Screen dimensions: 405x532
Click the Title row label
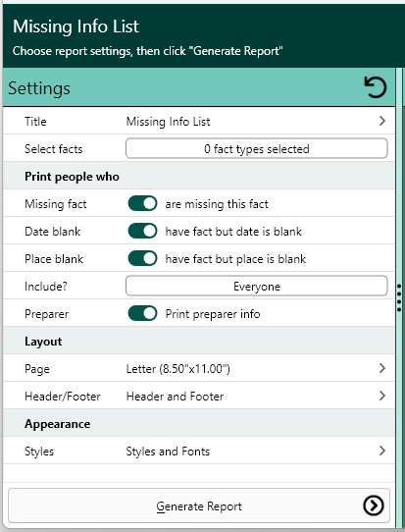[35, 122]
